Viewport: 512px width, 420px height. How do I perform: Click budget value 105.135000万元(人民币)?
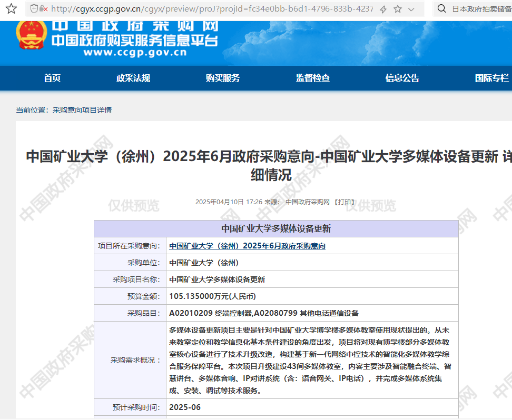[213, 296]
